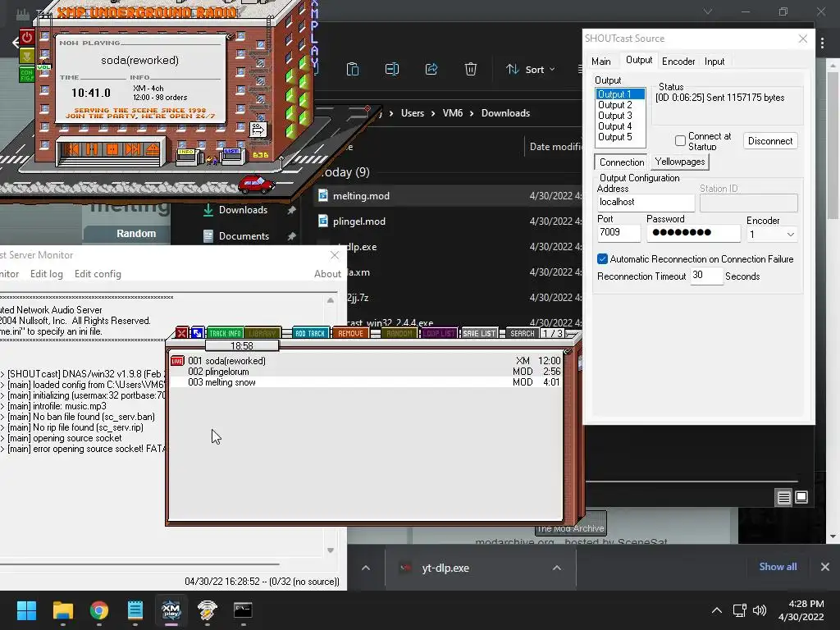The height and width of the screenshot is (630, 840).
Task: Open the INFO booth on XMPlay skin
Action: click(x=186, y=156)
